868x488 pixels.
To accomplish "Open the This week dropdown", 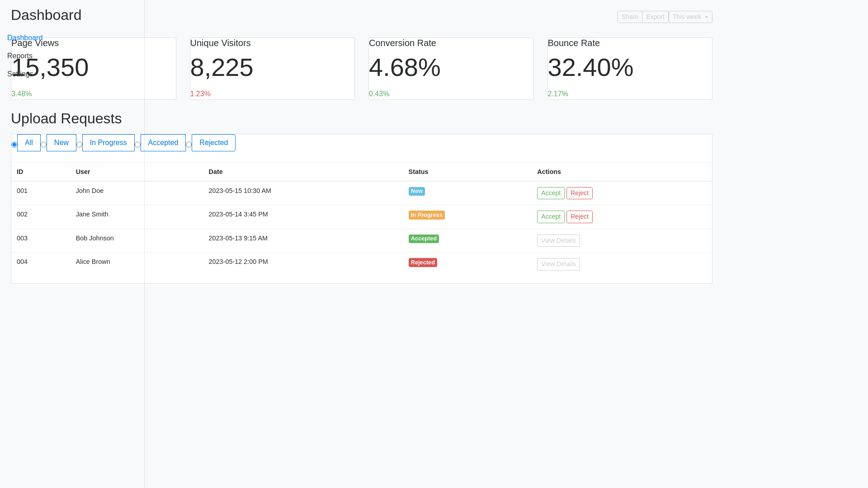I will pos(690,17).
